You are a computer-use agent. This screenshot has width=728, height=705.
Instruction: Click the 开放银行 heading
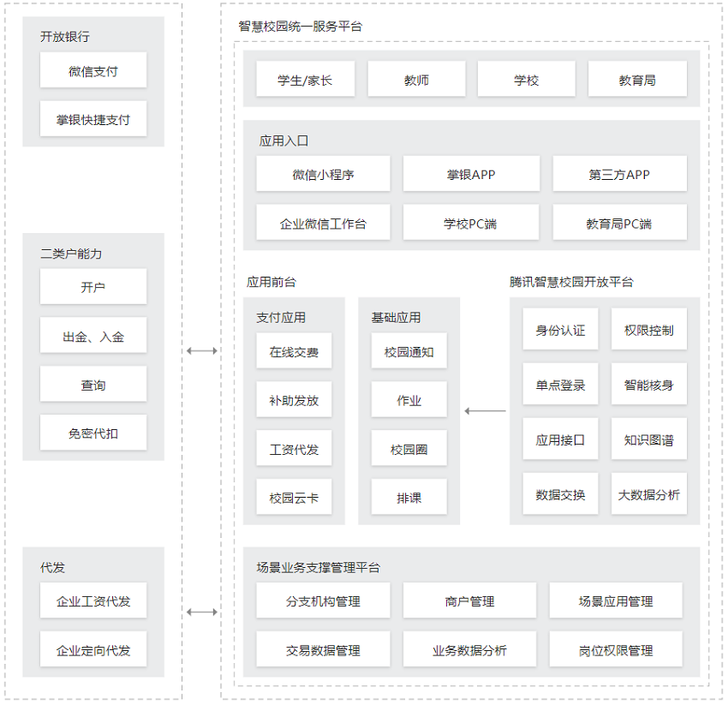[x=65, y=37]
